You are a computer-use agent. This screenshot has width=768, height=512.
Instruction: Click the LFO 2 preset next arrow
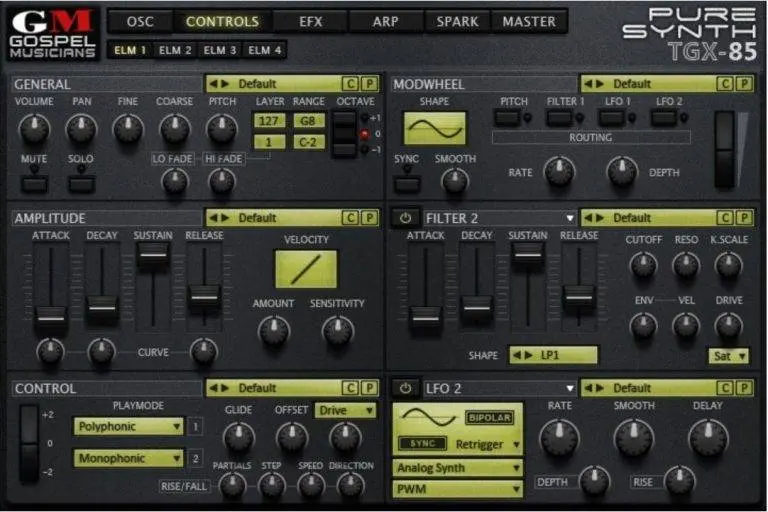(600, 388)
